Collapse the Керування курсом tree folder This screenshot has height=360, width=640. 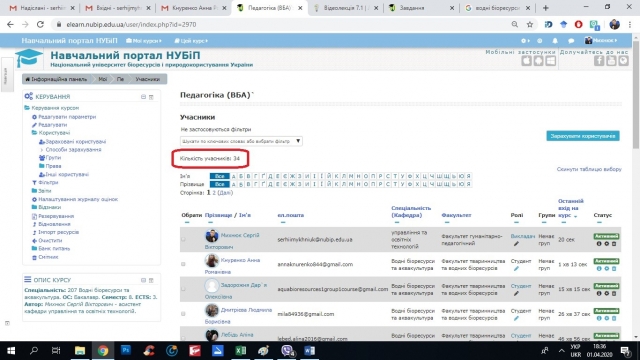pyautogui.click(x=27, y=108)
